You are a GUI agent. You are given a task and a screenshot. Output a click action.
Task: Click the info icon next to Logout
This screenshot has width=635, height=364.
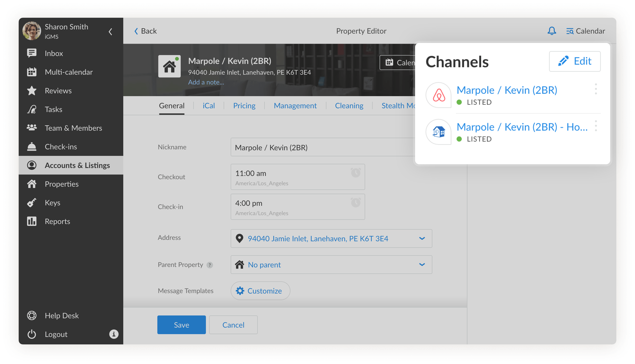[x=114, y=334]
